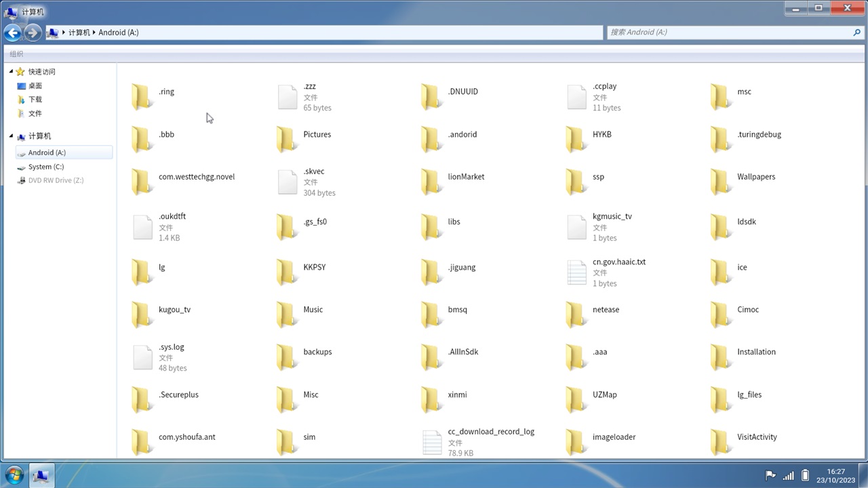Open the Cimoc folder icon
The height and width of the screenshot is (488, 868).
tap(721, 315)
